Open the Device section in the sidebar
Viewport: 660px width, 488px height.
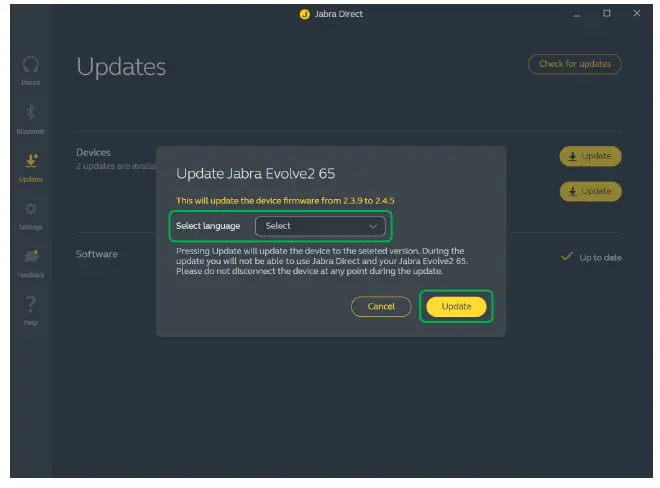point(31,71)
